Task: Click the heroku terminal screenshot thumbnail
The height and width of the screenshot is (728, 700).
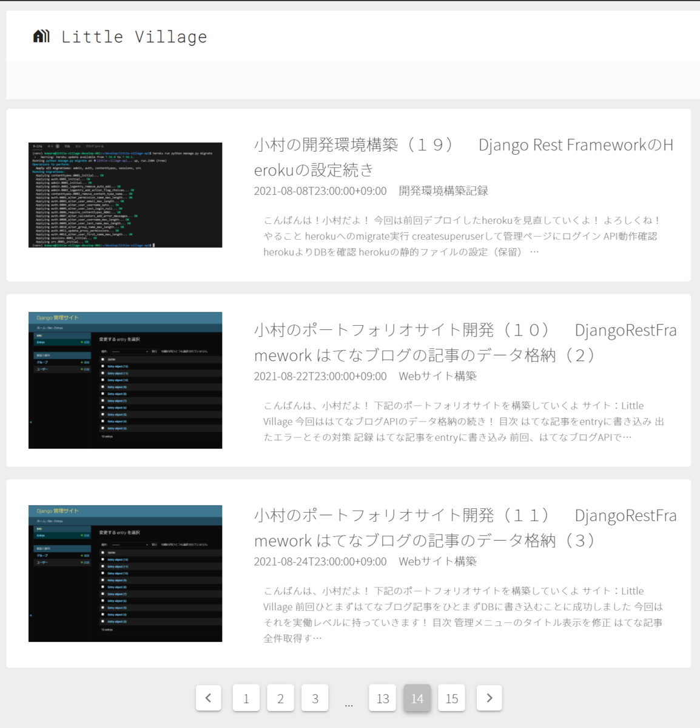Action: click(x=126, y=195)
